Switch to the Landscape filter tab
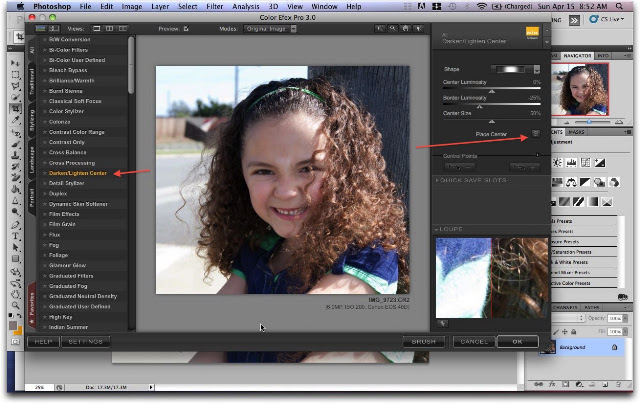640x404 pixels. tap(32, 160)
